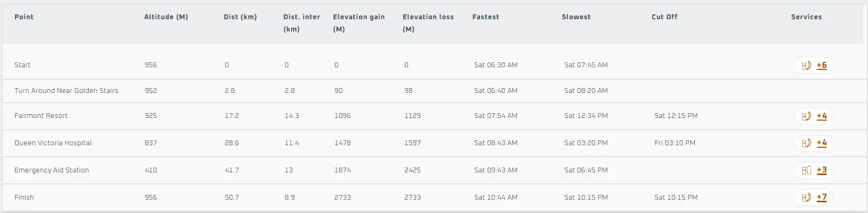Expand the +4 services for Fairmont Resort
Viewport: 868px width, 213px height.
(x=822, y=116)
